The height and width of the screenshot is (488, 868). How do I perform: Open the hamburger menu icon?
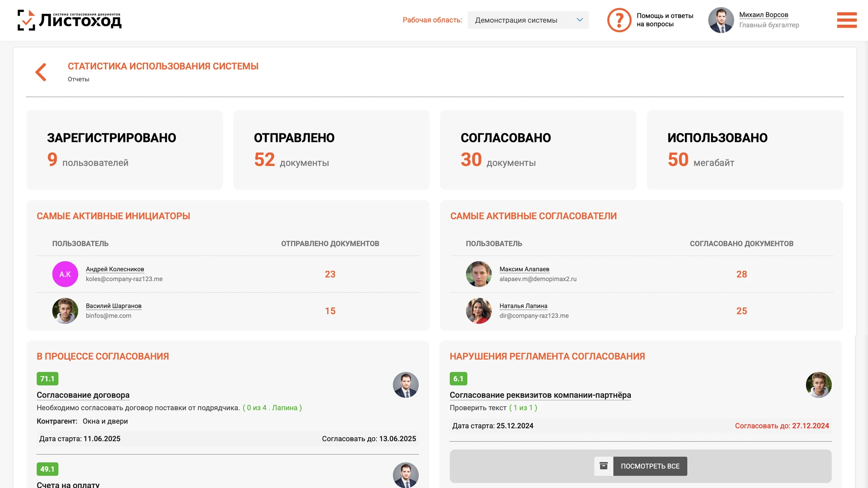pyautogui.click(x=847, y=20)
